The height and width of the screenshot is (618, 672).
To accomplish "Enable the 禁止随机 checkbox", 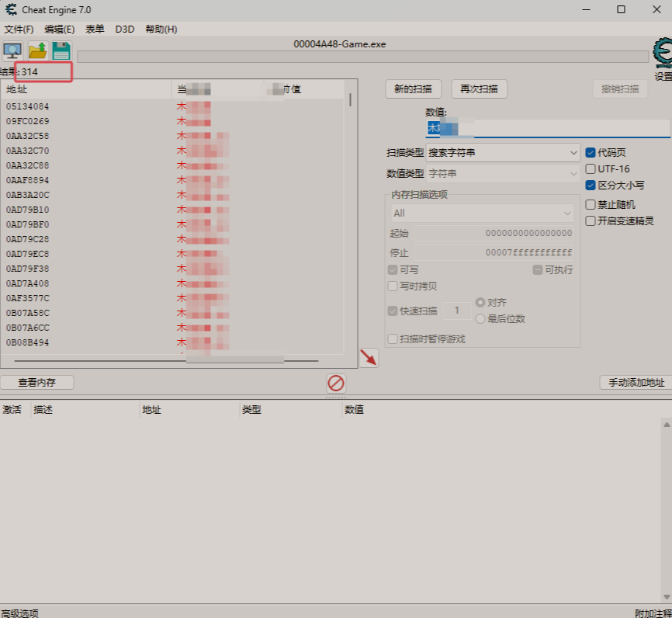I will click(x=591, y=204).
